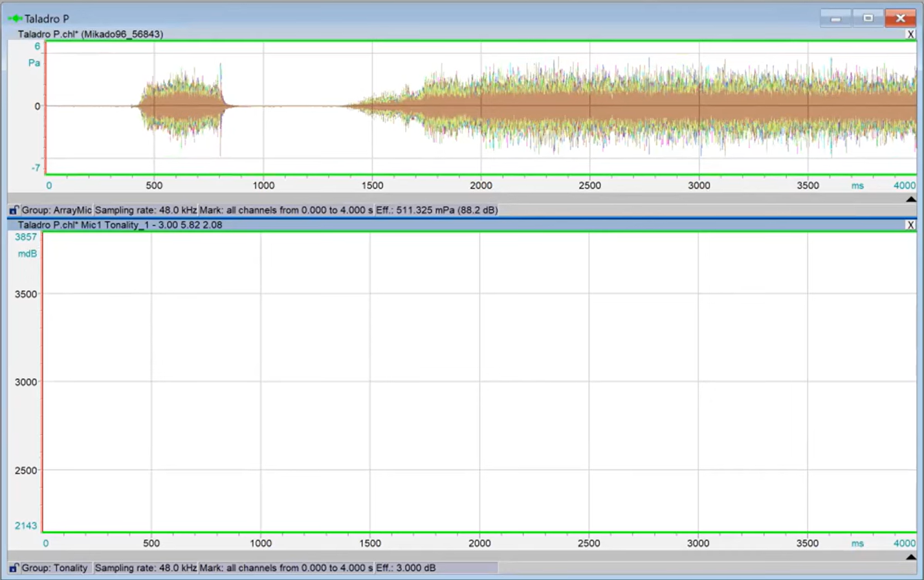This screenshot has height=580, width=924.
Task: Click the 2000 time label under the waveform plot
Action: [x=481, y=186]
